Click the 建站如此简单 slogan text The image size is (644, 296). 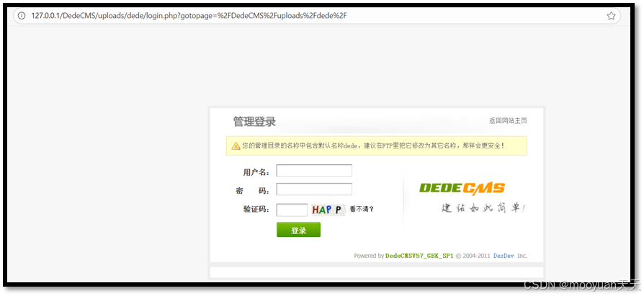483,207
